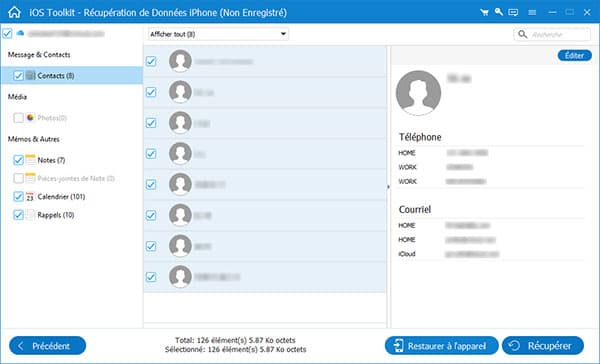The image size is (600, 364).
Task: Open the shopping cart purchase icon
Action: (484, 12)
